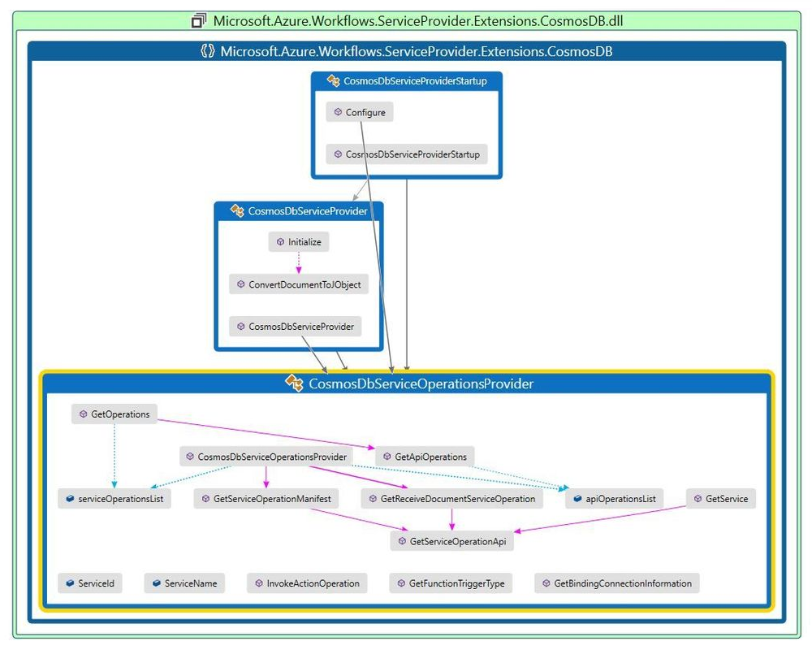Click the assembly icon beside the CosmosDB.dll title
Image resolution: width=812 pixels, height=650 pixels.
tap(199, 19)
